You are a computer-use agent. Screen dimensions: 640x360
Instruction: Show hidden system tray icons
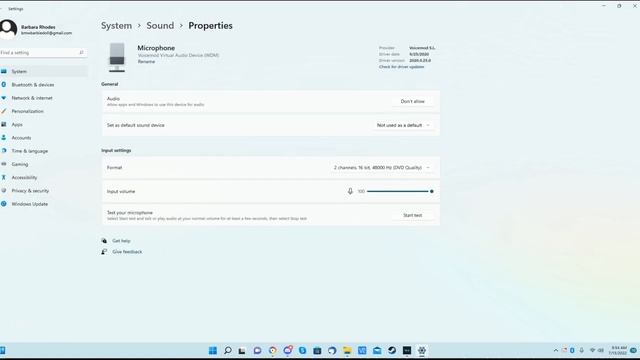556,350
